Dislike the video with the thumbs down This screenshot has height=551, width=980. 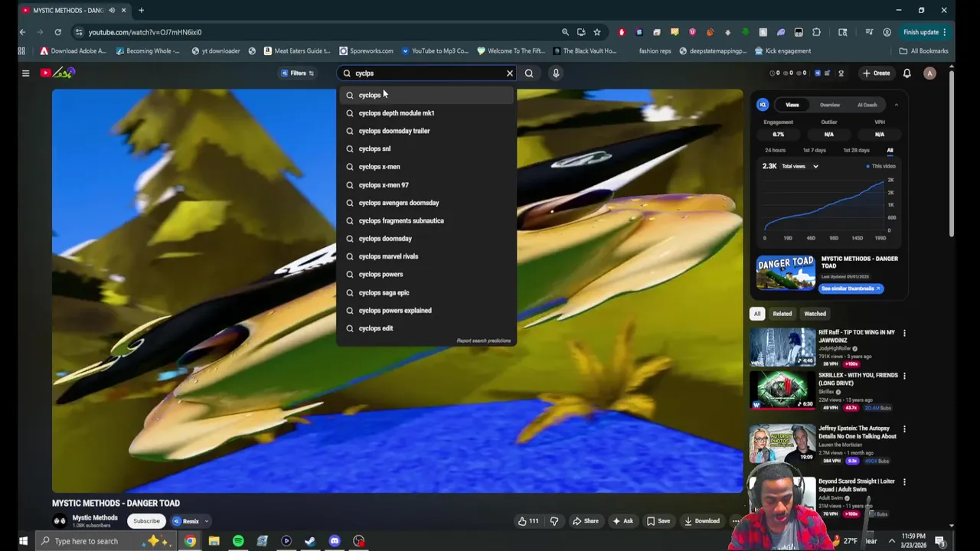point(554,521)
